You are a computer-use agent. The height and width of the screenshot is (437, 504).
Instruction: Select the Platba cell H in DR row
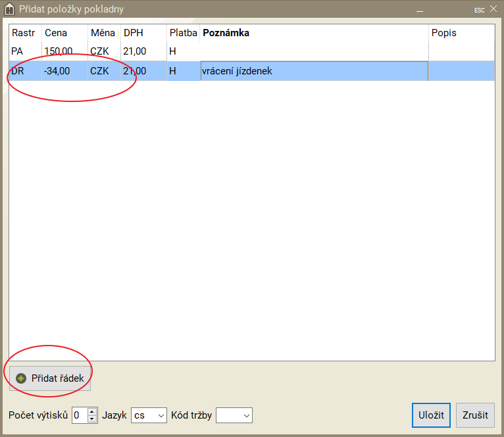coord(173,71)
